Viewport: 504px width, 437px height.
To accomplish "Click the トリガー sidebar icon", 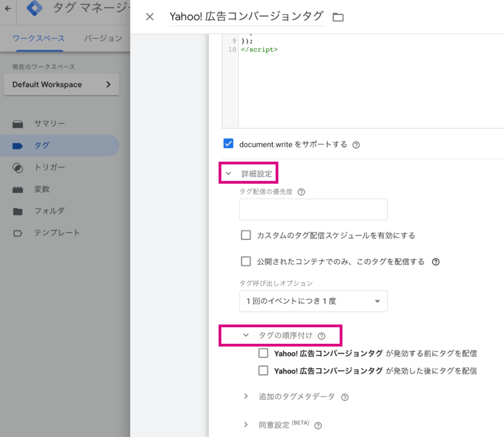I will (x=18, y=168).
